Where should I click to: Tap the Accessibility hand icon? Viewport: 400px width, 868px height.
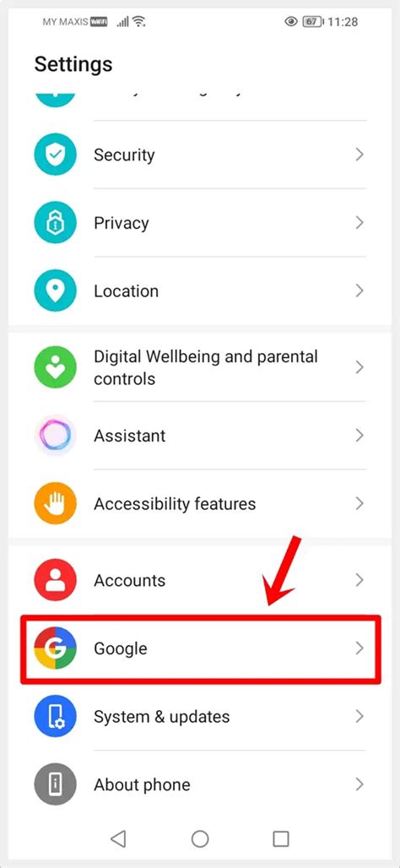point(55,503)
